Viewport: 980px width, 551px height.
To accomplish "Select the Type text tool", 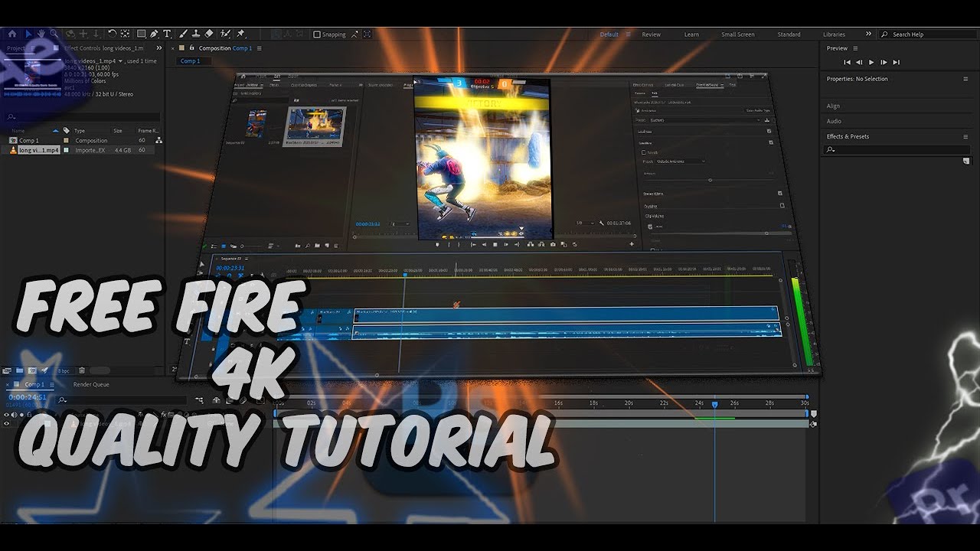I will [x=168, y=34].
